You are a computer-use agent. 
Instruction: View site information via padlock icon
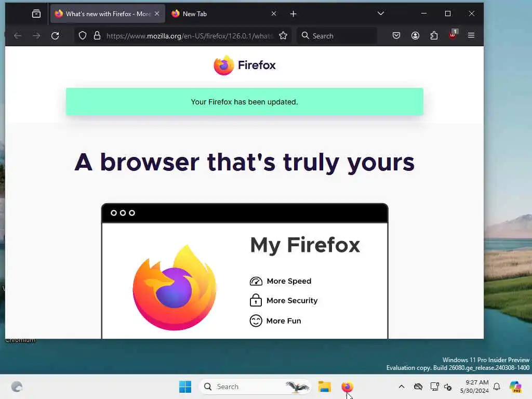pyautogui.click(x=97, y=36)
